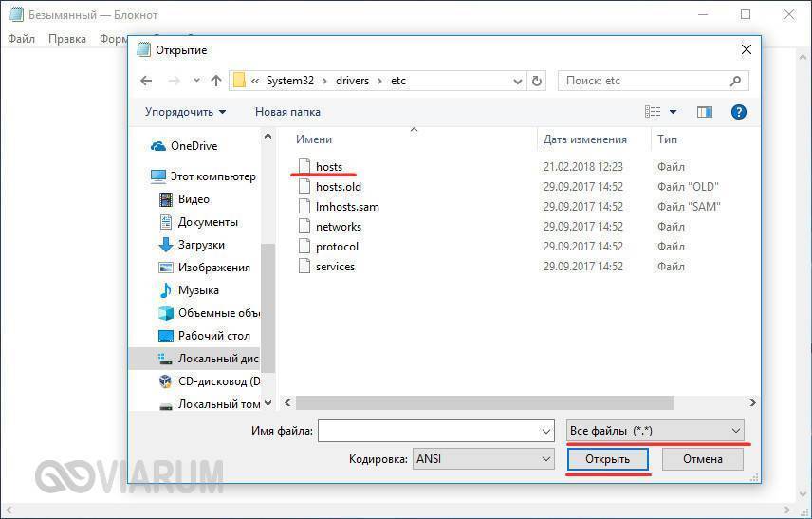
Task: Click the Рабочий стол icon
Action: [166, 336]
